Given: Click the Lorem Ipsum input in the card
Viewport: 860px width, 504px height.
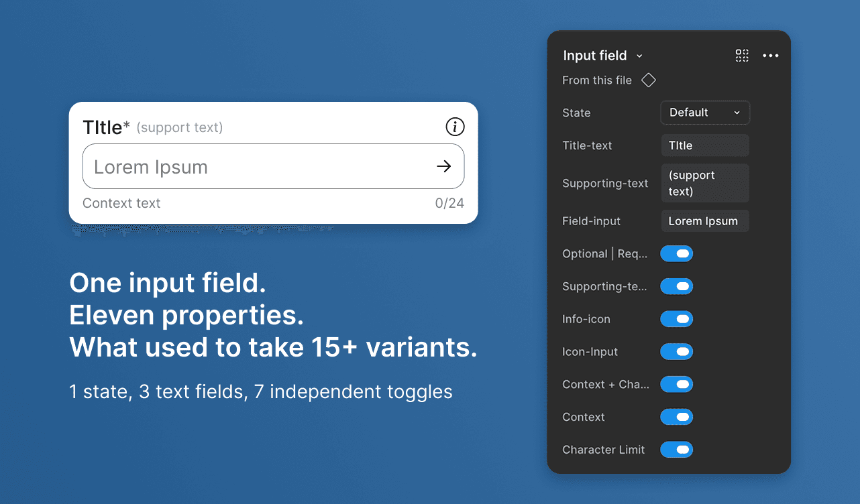Looking at the screenshot, I should coord(273,166).
